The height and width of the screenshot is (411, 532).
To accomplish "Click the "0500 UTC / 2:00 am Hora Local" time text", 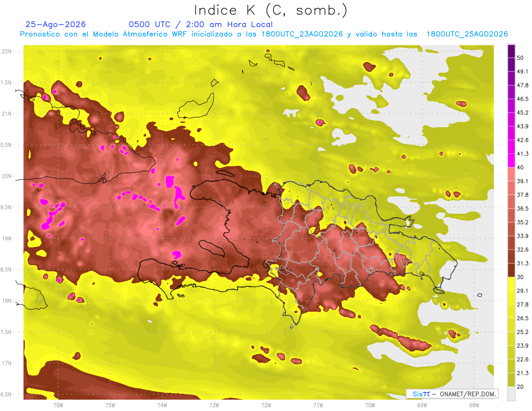I will pyautogui.click(x=200, y=24).
